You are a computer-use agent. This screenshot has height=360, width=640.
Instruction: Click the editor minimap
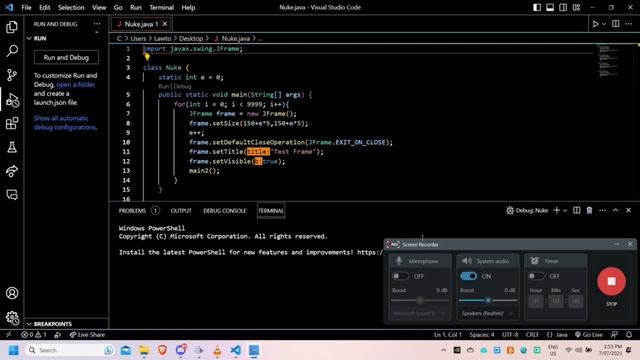point(608,61)
